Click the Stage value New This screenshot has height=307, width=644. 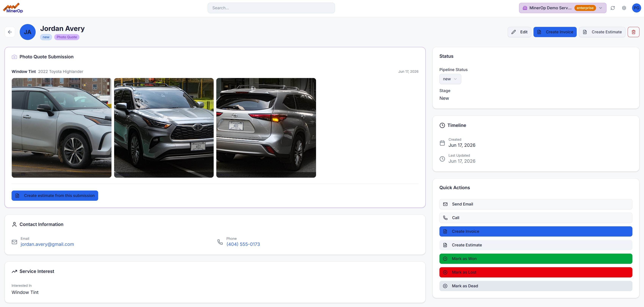coord(444,98)
